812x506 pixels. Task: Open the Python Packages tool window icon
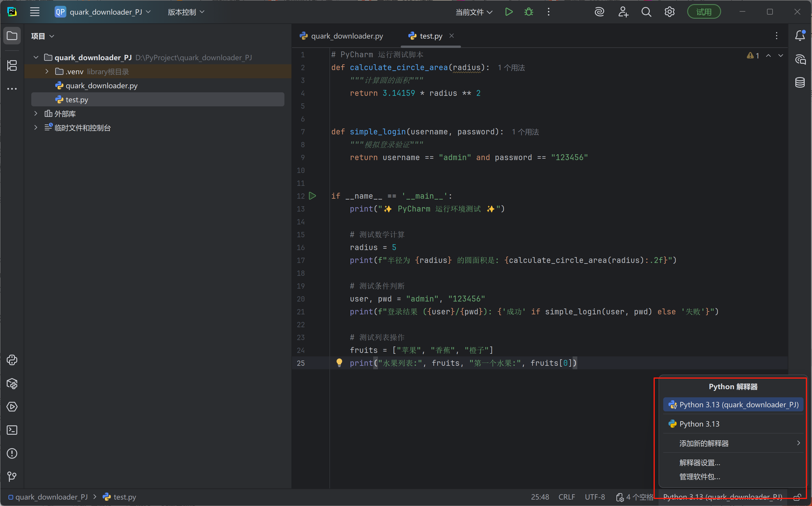tap(12, 384)
